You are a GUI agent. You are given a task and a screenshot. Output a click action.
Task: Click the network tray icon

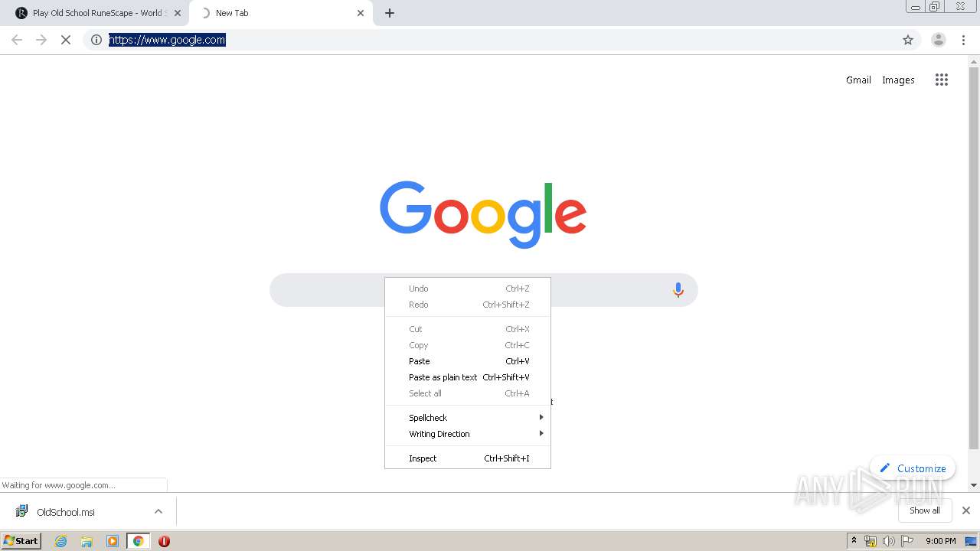point(871,541)
